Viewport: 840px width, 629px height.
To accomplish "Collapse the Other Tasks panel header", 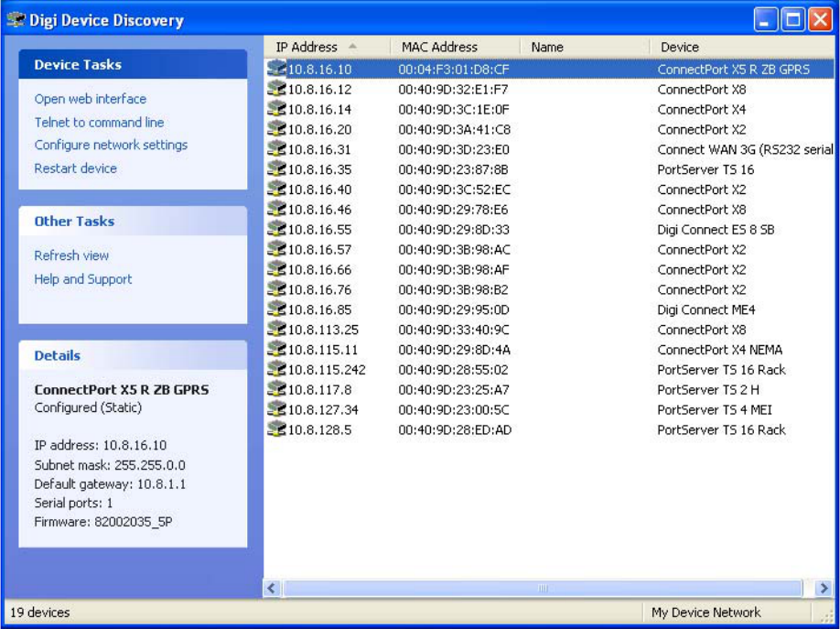I will (x=133, y=221).
